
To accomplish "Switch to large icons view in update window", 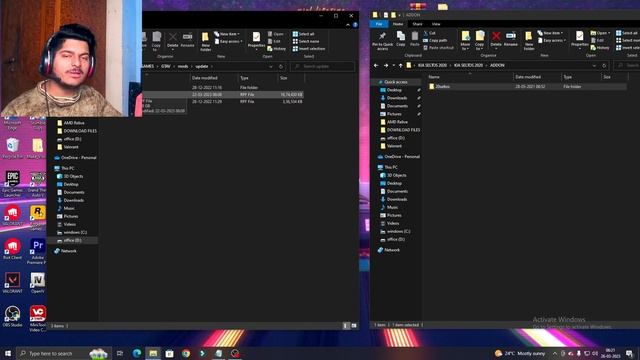I will click(354, 326).
